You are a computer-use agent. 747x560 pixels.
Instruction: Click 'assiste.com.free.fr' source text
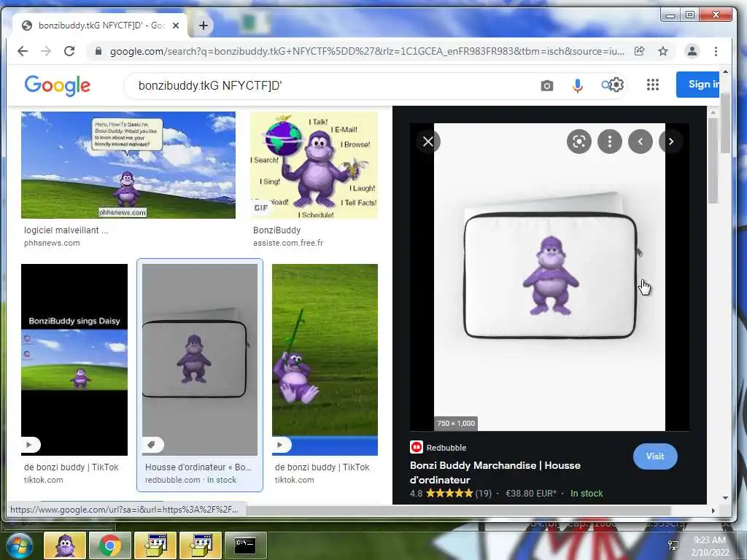pos(287,243)
